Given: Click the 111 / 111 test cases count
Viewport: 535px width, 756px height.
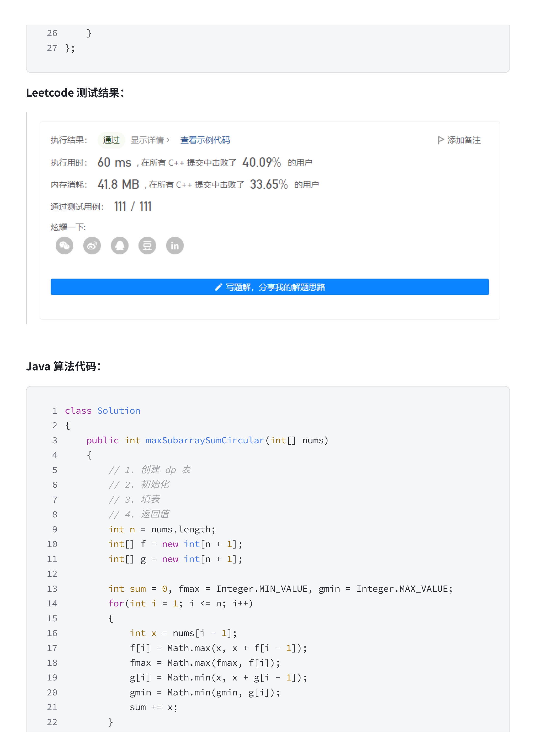Looking at the screenshot, I should [x=133, y=206].
